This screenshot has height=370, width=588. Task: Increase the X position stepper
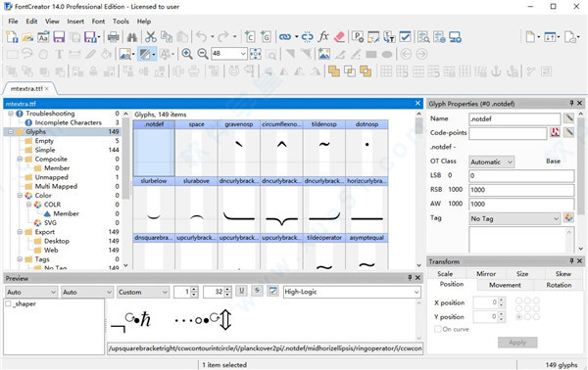pos(502,300)
